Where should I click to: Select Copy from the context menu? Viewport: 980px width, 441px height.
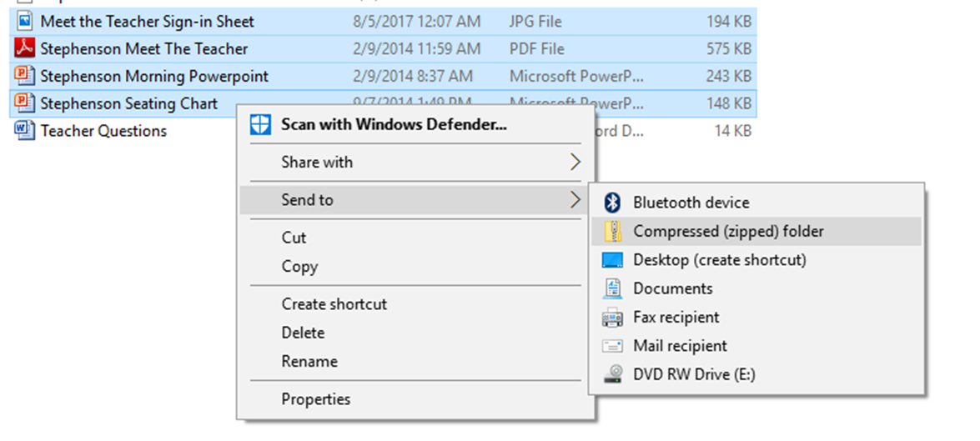(415, 267)
